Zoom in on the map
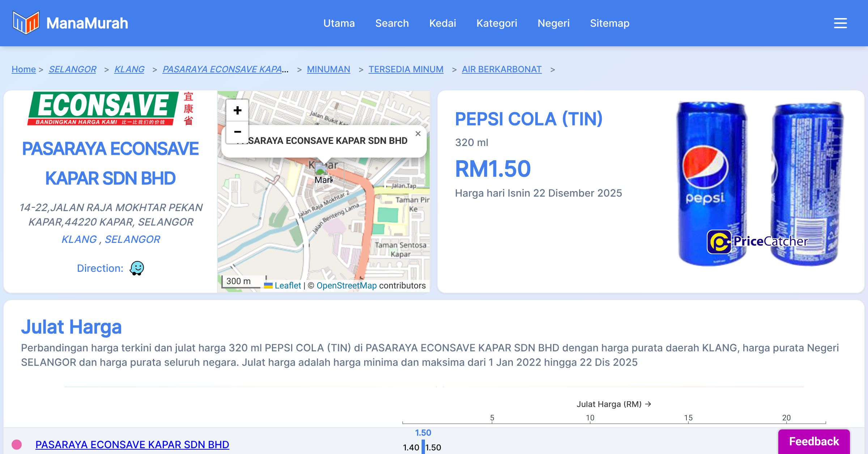 [x=237, y=110]
